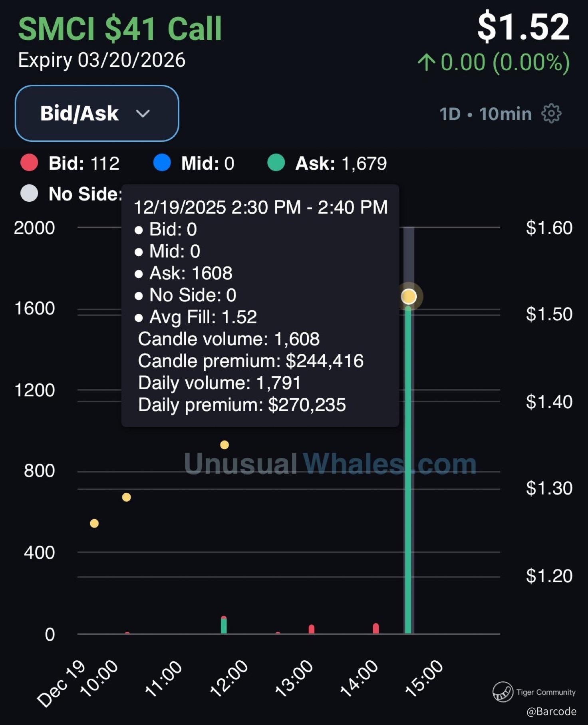Viewport: 588px width, 725px height.
Task: Change the 1D 10min timeframe setting
Action: (x=486, y=114)
